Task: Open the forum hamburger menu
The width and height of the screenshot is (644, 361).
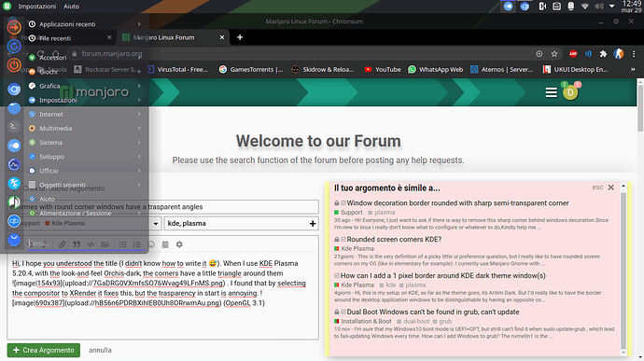Action: click(x=552, y=92)
